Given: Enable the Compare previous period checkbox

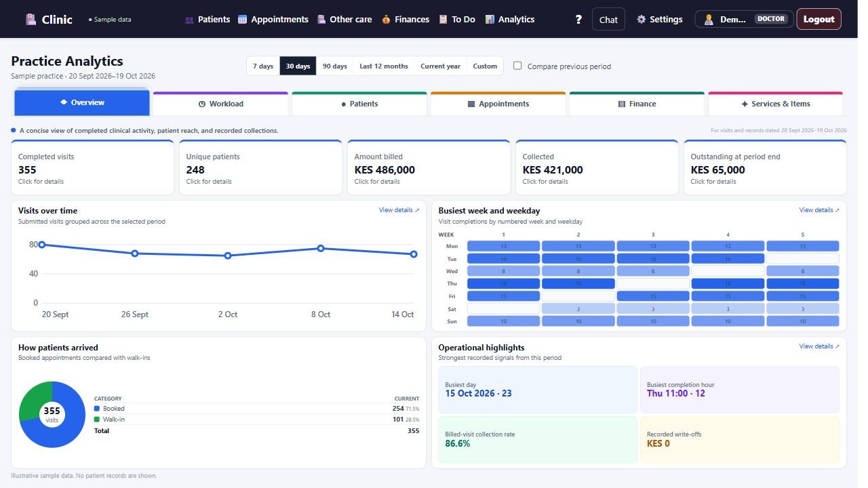Looking at the screenshot, I should point(517,66).
